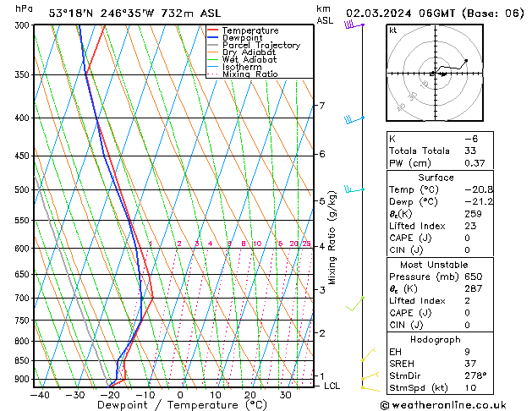The width and height of the screenshot is (532, 411).
Task: Click the 'StmSpd (kt)' value 10
Action: pyautogui.click(x=470, y=387)
